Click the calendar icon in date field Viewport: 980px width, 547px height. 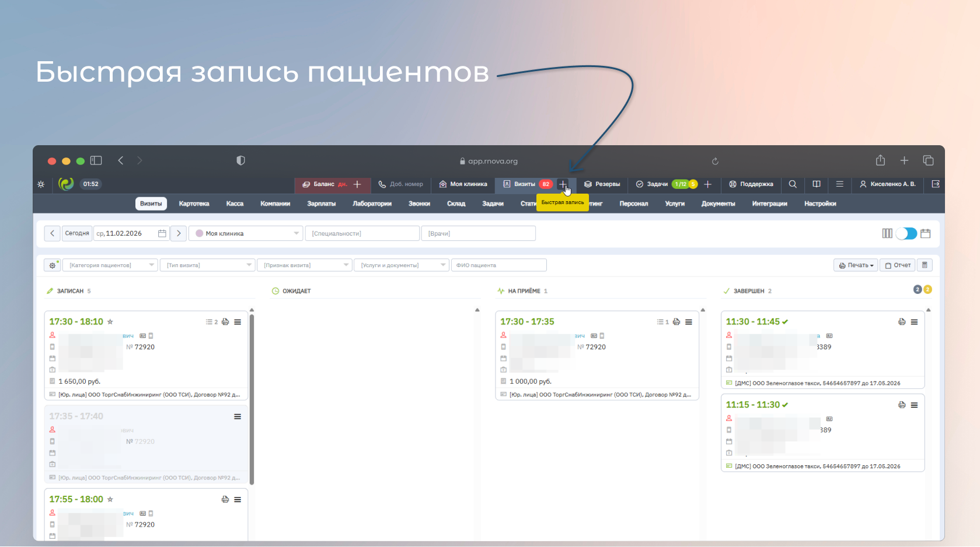[x=162, y=233]
